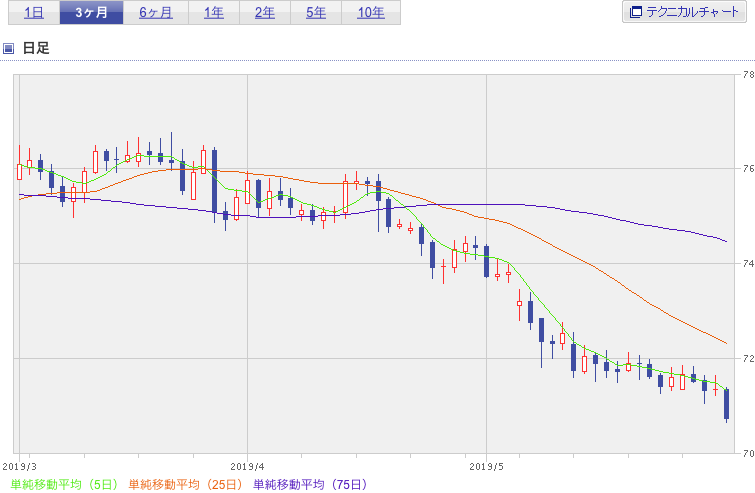Viewport: 755px width, 493px height.
Task: Click the 単純移動平均（25日） legend label
Action: point(185,484)
